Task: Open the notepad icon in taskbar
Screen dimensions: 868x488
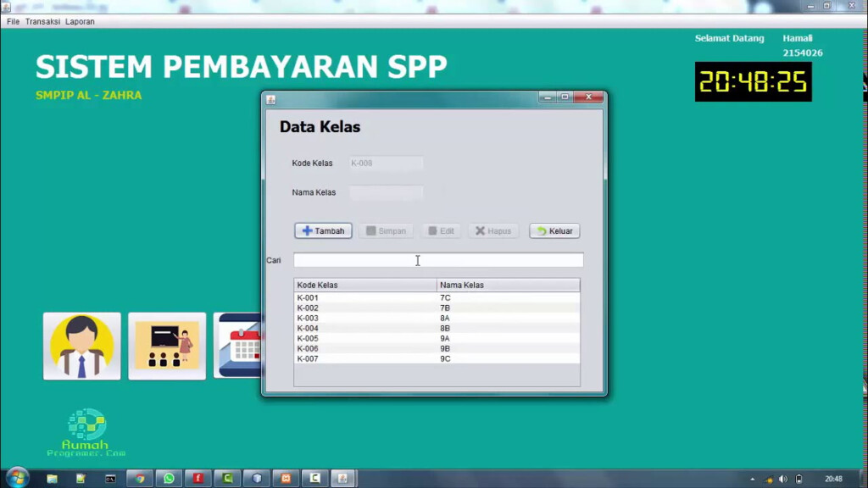Action: point(81,479)
